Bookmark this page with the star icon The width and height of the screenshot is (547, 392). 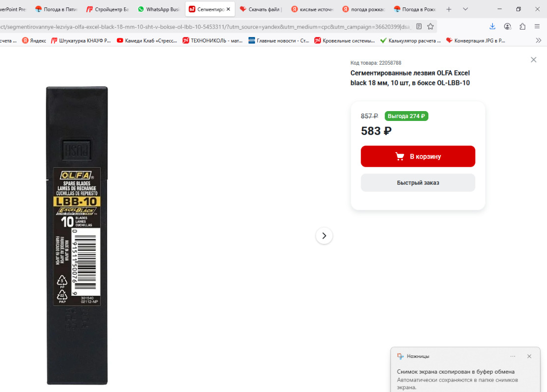tap(430, 27)
